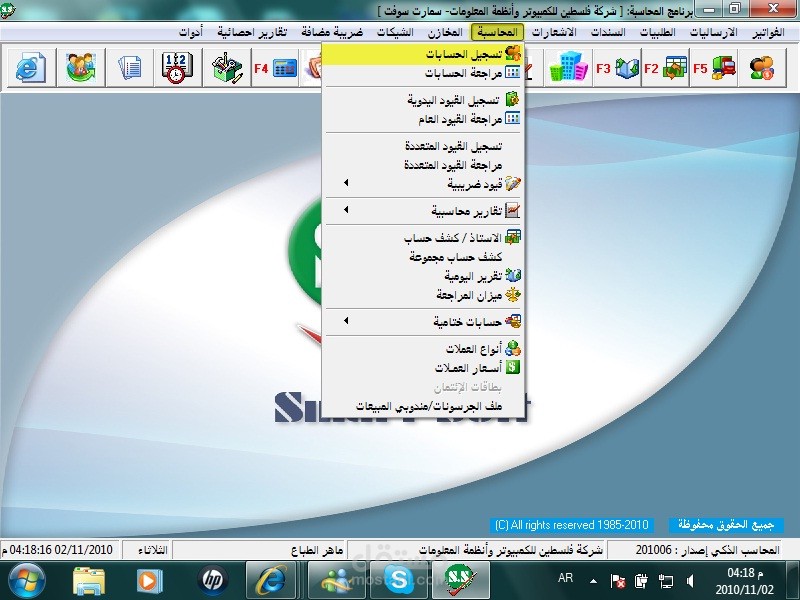This screenshot has height=600, width=800.
Task: Open ميزان المراجعة menu item
Action: pos(423,295)
